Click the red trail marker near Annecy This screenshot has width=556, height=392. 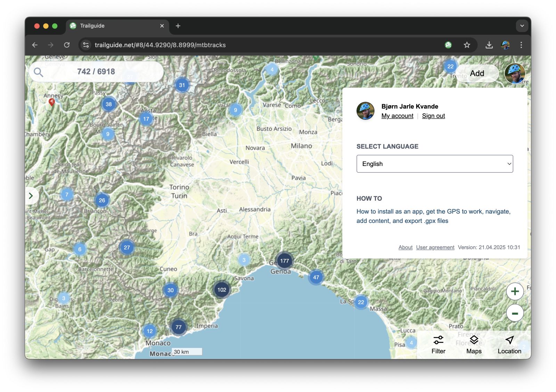(52, 102)
